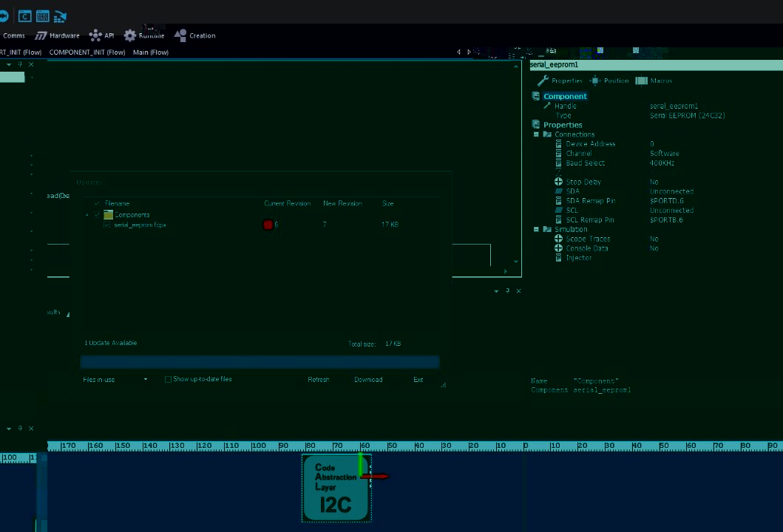Click the Download button
Screen dimensions: 783x532
[x=368, y=379]
